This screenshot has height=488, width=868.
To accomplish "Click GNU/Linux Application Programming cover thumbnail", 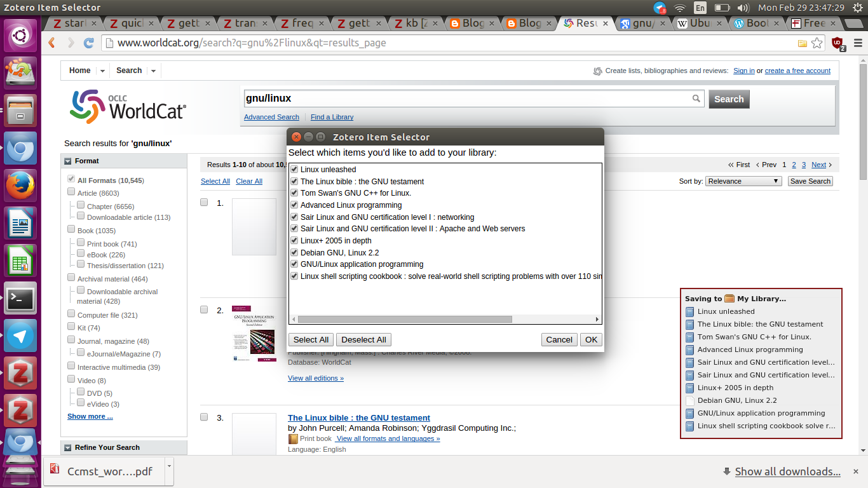I will (x=254, y=334).
